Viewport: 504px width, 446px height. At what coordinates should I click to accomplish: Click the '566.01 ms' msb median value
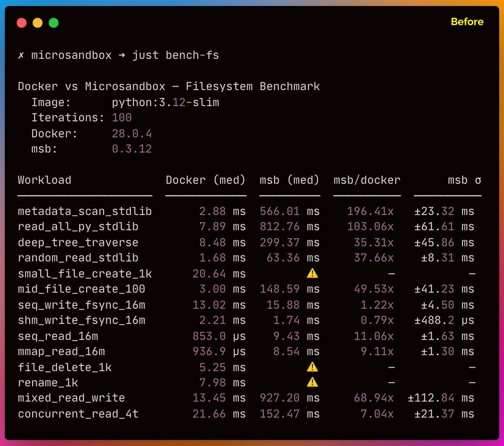290,211
